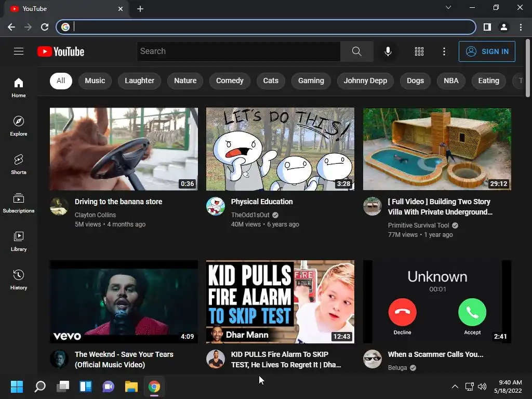
Task: Click the YouTube logo
Action: tap(61, 51)
